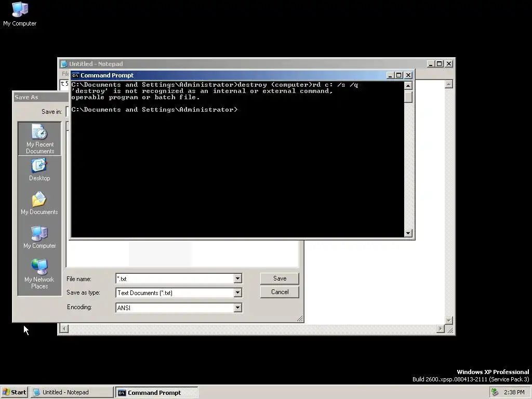Open My Network Places in Save As sidebar

[39, 274]
